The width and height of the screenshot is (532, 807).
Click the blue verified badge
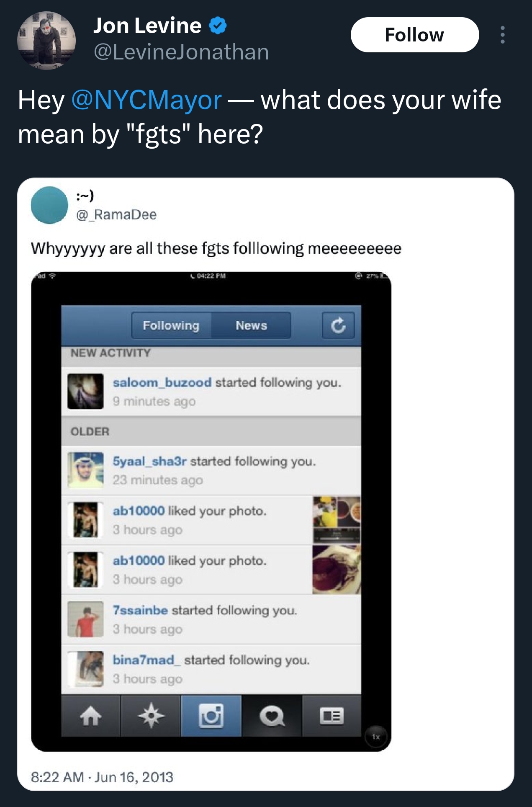coord(218,26)
